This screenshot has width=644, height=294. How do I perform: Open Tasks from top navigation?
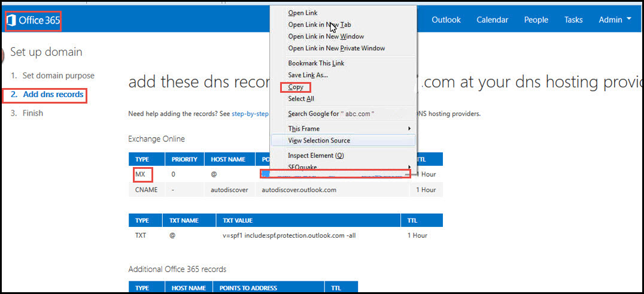pos(573,20)
